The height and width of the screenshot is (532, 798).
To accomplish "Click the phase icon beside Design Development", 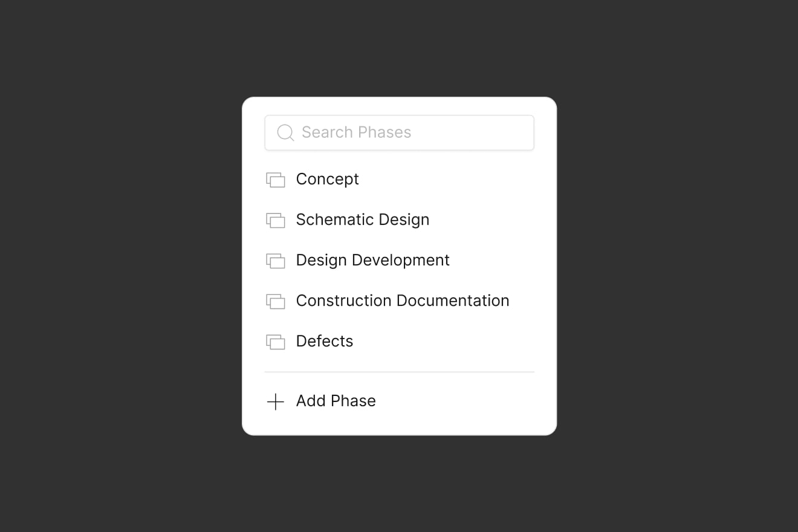I will point(276,261).
